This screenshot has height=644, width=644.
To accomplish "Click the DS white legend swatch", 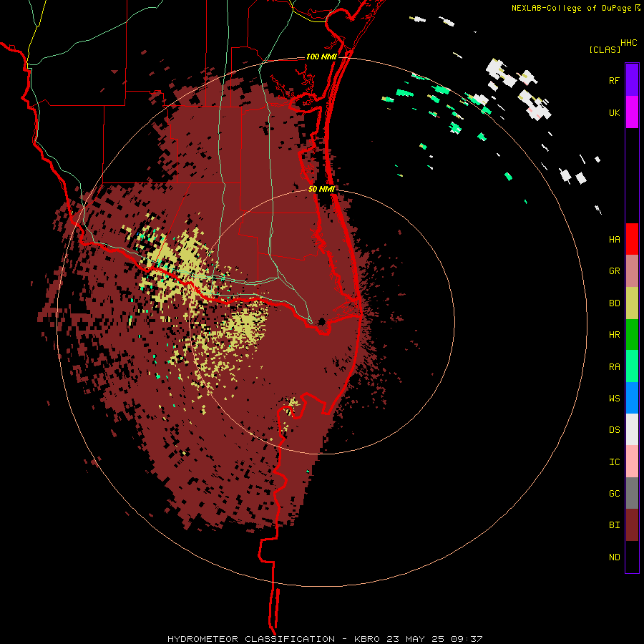I will (x=632, y=429).
